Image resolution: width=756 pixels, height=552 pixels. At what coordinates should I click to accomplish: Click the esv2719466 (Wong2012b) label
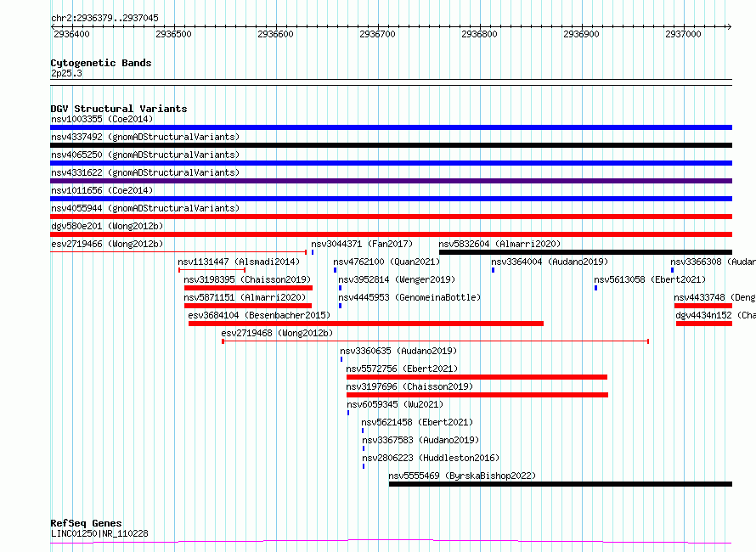107,244
